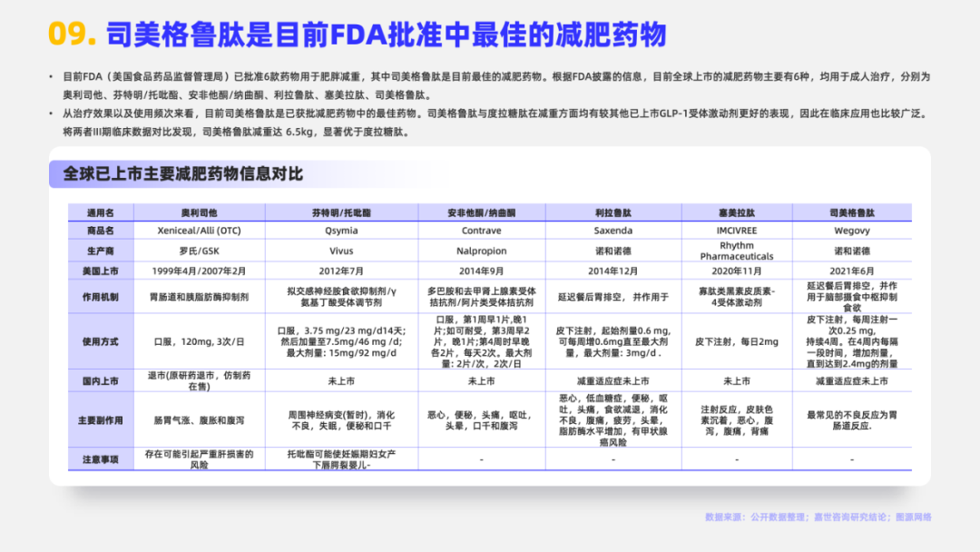Select the 司美格鲁肽 table column header
Viewport: 980px width, 552px height.
tap(852, 212)
